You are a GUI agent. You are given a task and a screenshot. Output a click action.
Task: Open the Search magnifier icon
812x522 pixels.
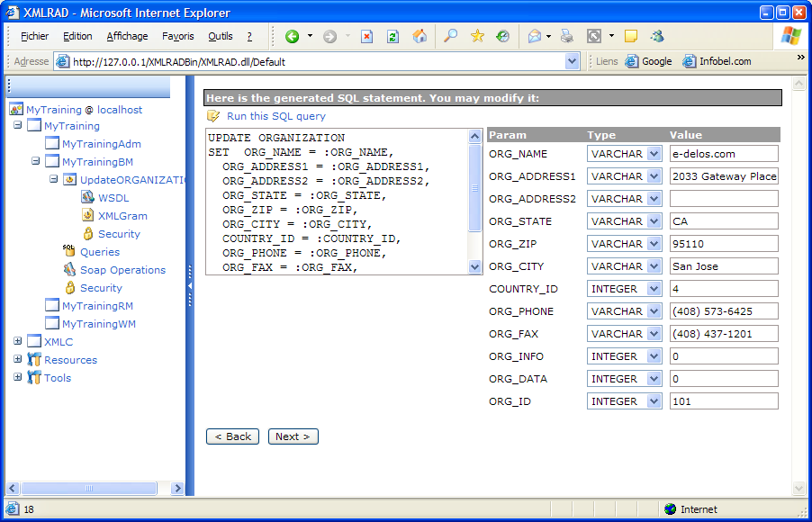coord(451,37)
